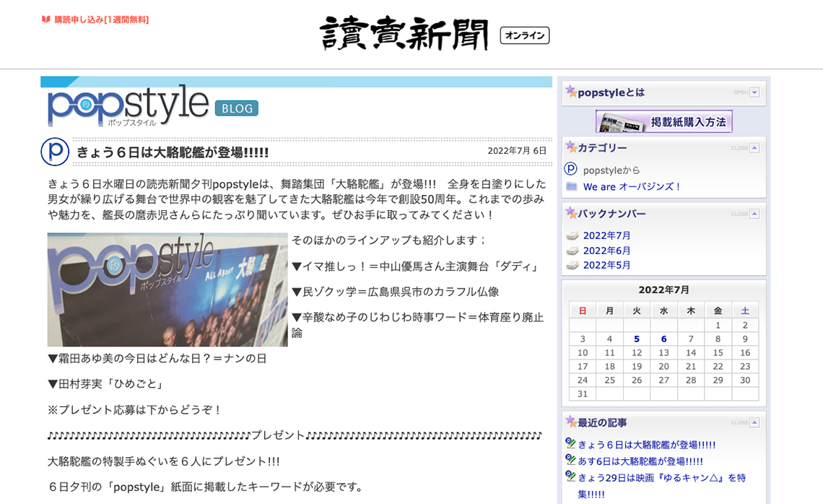
Task: Click the folder icon beside We are オーパジンズ！
Action: pos(572,186)
